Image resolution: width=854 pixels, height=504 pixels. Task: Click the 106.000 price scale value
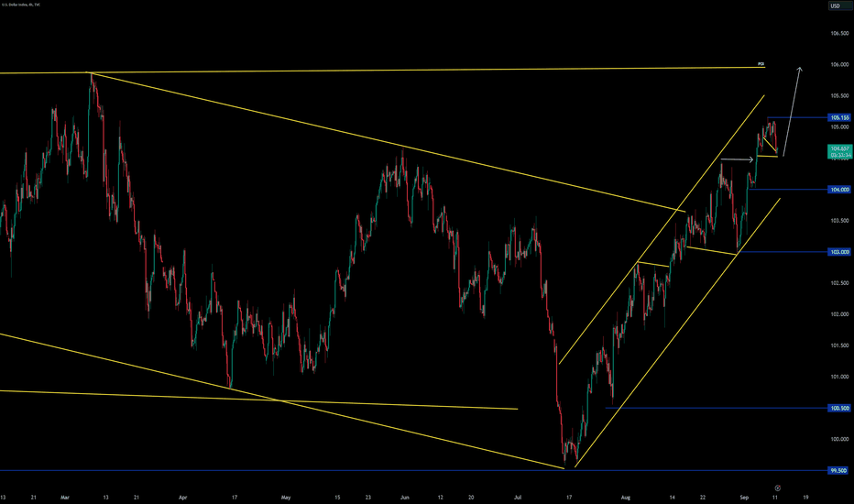(x=839, y=64)
